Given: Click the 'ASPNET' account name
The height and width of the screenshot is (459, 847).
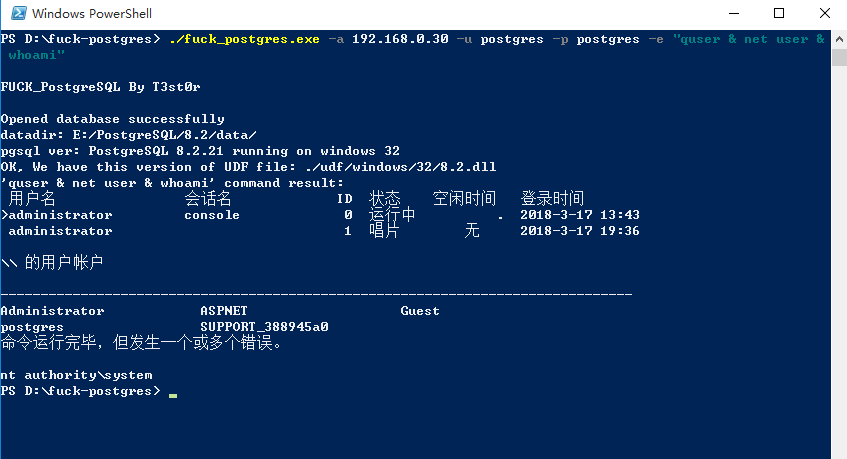Looking at the screenshot, I should click(x=224, y=311).
